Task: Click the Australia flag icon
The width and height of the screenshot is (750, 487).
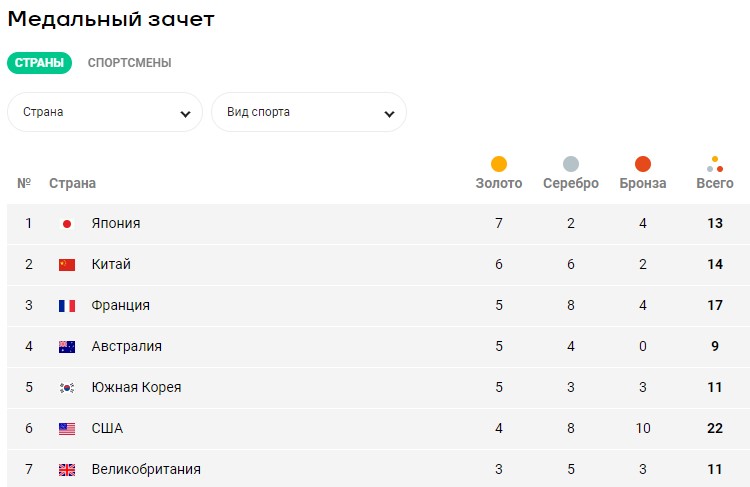Action: click(67, 347)
